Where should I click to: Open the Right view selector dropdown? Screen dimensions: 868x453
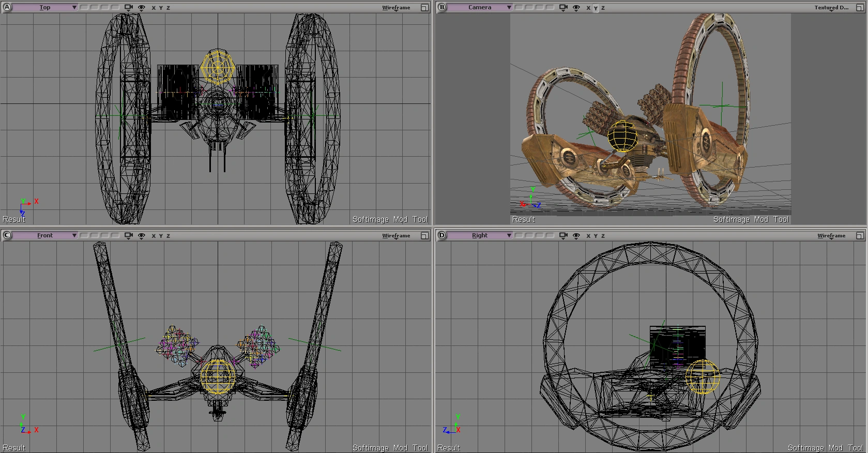(x=480, y=236)
